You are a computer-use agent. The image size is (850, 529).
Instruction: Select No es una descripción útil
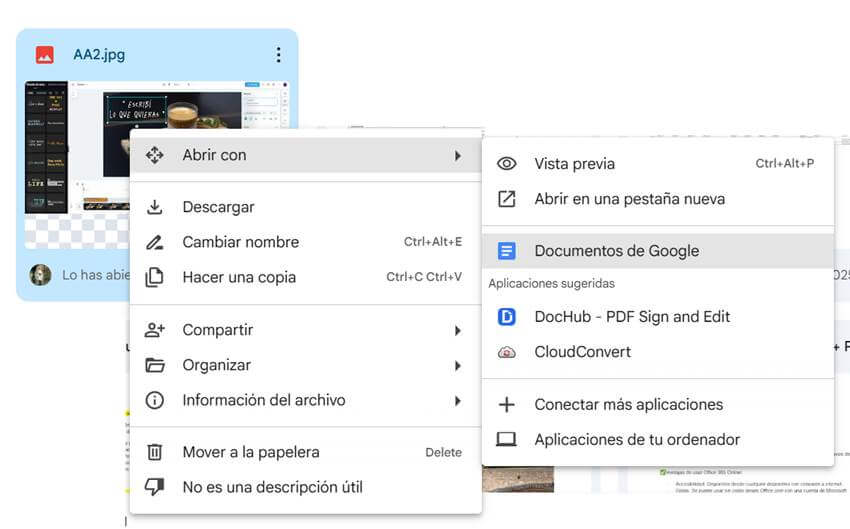coord(306,487)
